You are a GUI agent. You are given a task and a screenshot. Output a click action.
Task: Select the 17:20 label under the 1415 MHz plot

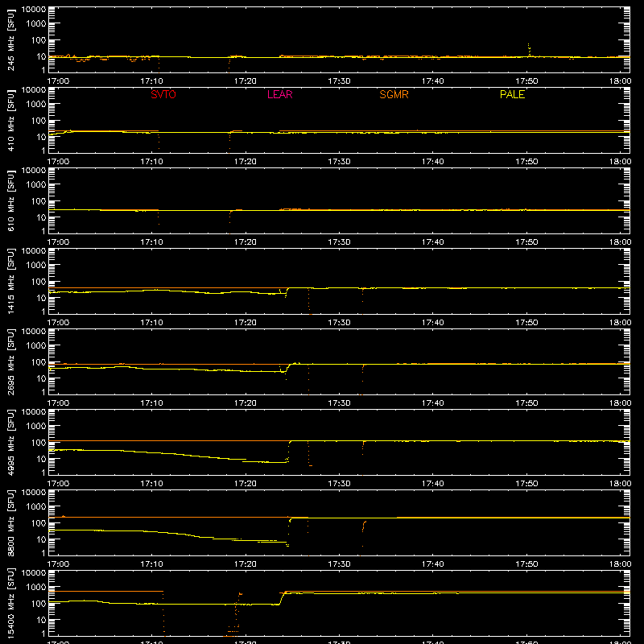tap(246, 323)
